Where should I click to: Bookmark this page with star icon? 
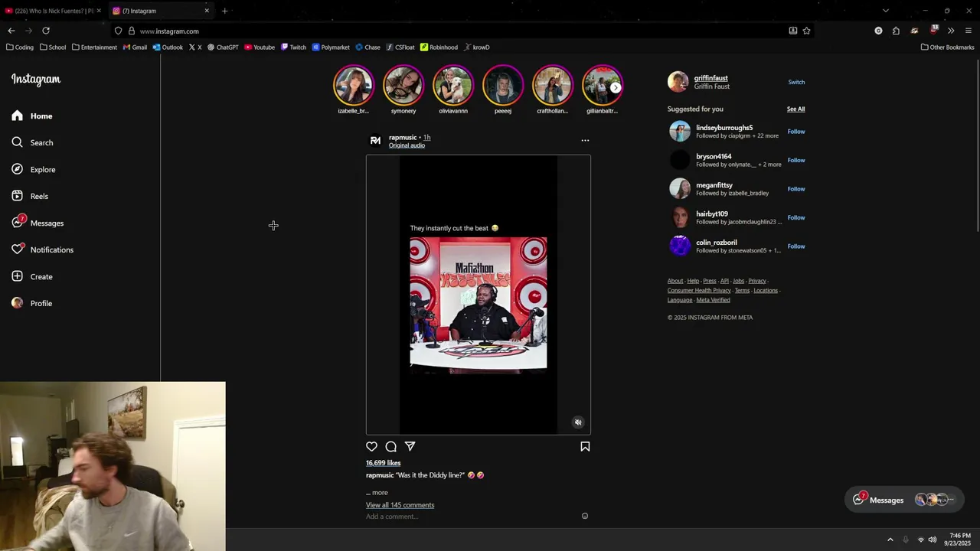pos(806,31)
